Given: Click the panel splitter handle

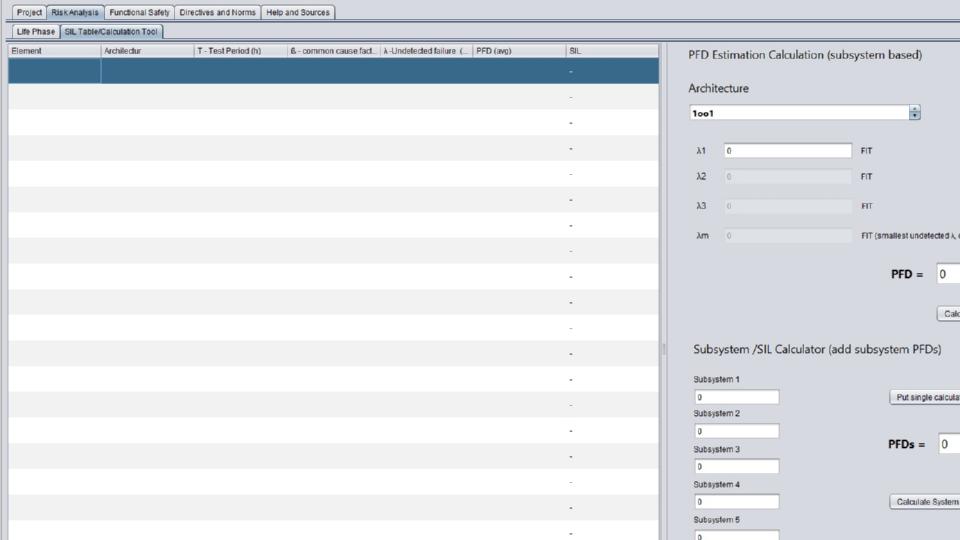Looking at the screenshot, I should point(664,350).
